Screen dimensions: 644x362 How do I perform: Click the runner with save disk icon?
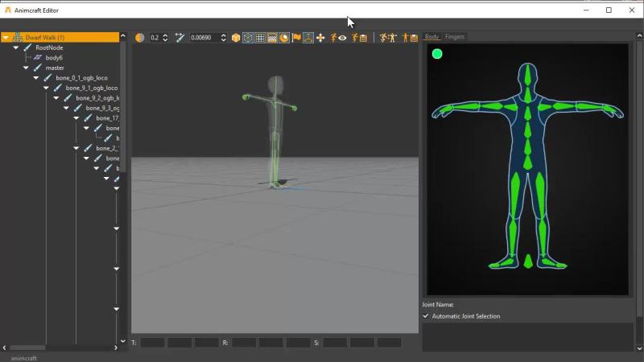tap(359, 38)
